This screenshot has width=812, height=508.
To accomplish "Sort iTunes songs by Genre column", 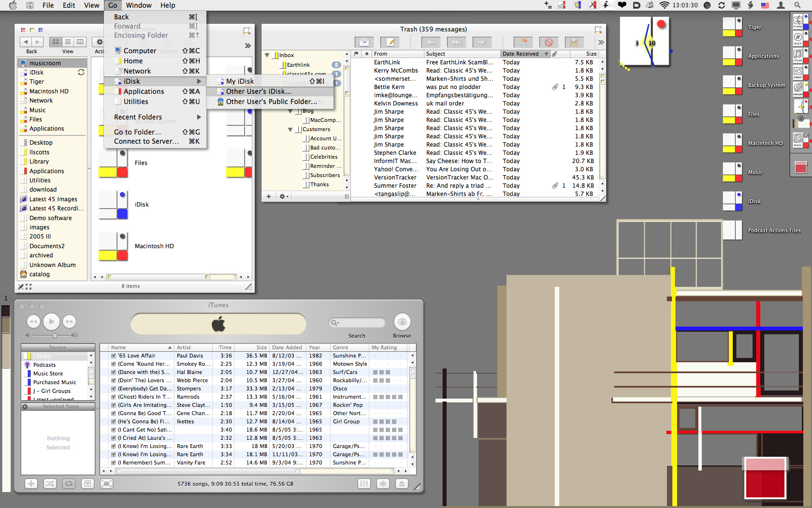I will point(350,347).
